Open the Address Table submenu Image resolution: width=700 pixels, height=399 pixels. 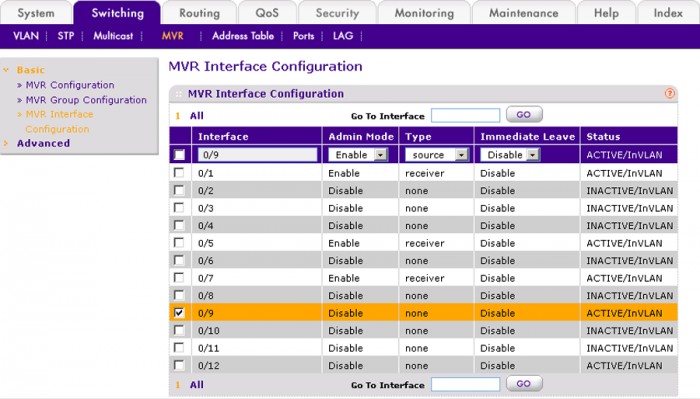click(x=243, y=36)
